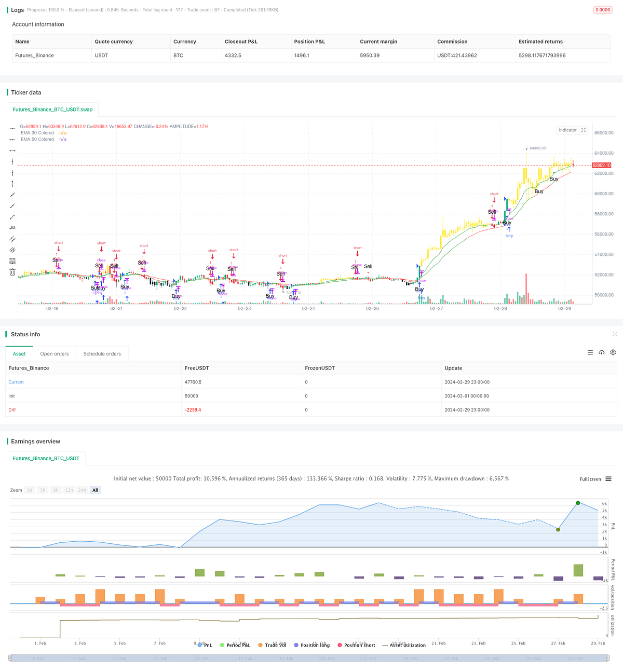The width and height of the screenshot is (623, 672).
Task: Select the Schedule orders tab
Action: (x=102, y=353)
